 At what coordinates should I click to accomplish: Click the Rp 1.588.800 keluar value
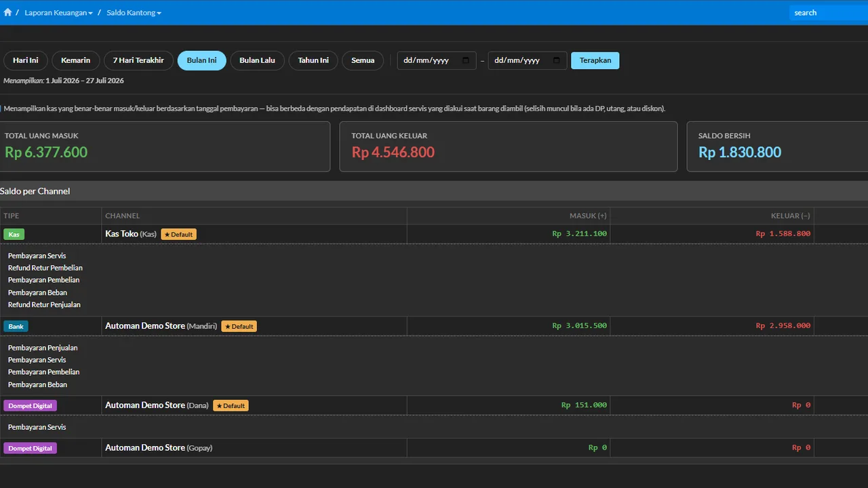pyautogui.click(x=783, y=234)
